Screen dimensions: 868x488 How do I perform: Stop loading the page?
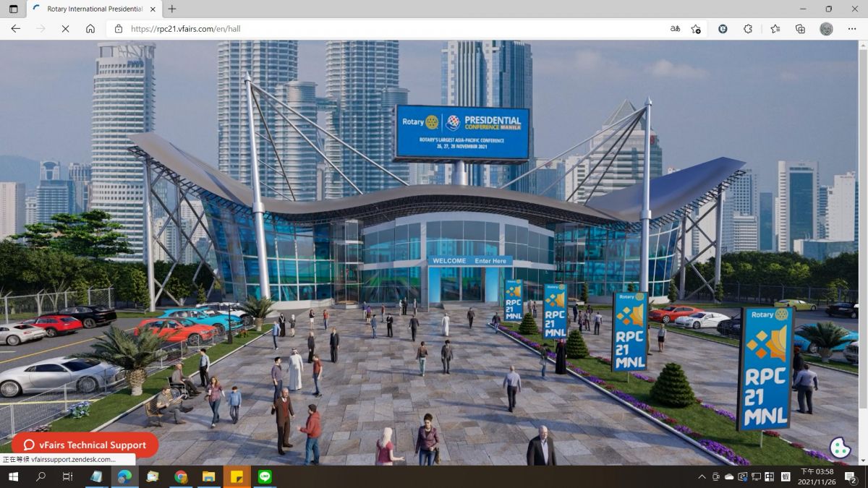click(x=64, y=29)
